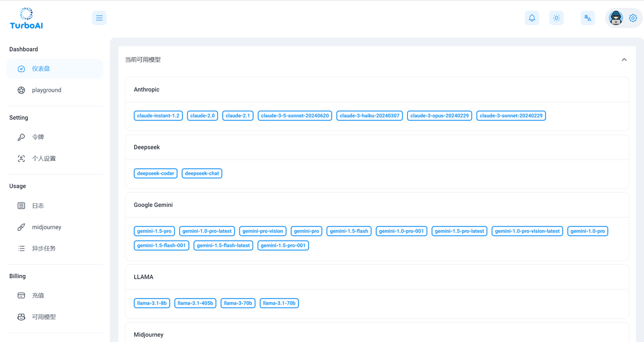
Task: Click the gemini-pro tag
Action: tap(307, 232)
